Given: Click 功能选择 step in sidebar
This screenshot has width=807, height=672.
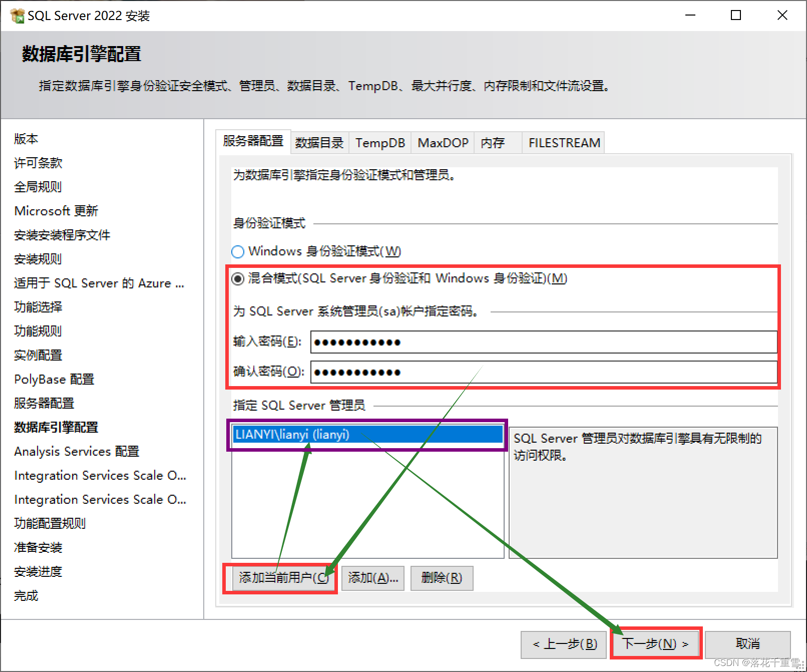Looking at the screenshot, I should point(38,307).
